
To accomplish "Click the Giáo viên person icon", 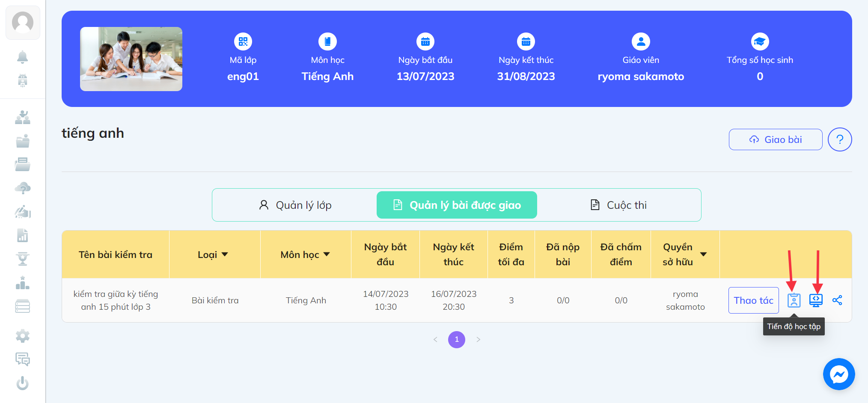I will pos(641,41).
